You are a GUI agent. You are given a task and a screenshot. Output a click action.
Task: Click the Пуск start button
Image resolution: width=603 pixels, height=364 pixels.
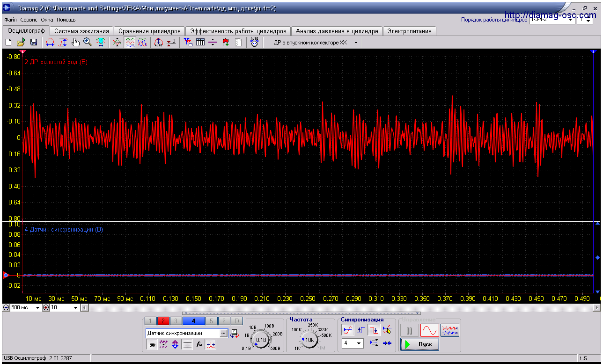pos(420,344)
